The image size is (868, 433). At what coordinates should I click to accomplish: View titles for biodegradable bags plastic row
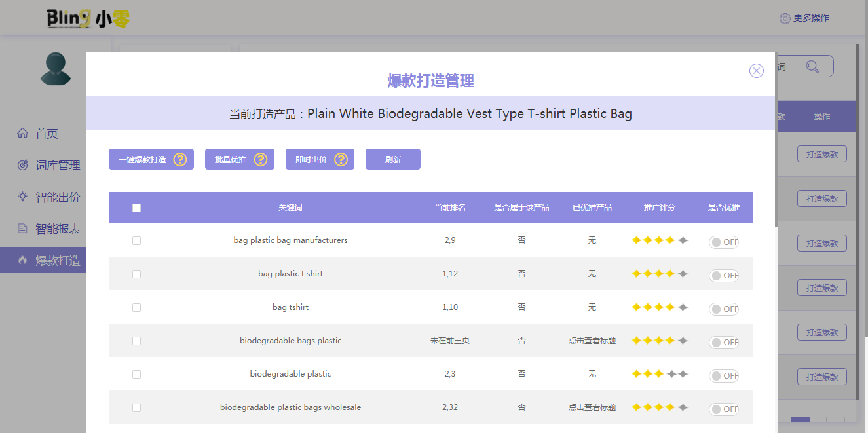click(x=592, y=341)
